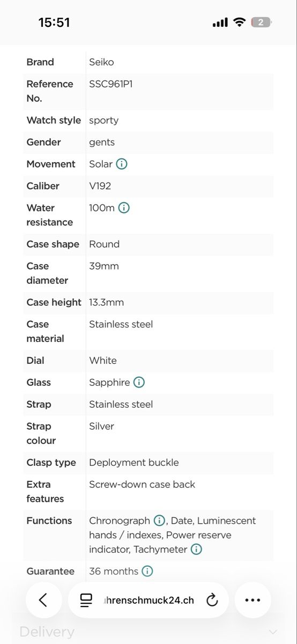The width and height of the screenshot is (297, 644).
Task: Tap the info icon next to Solar
Action: [122, 164]
